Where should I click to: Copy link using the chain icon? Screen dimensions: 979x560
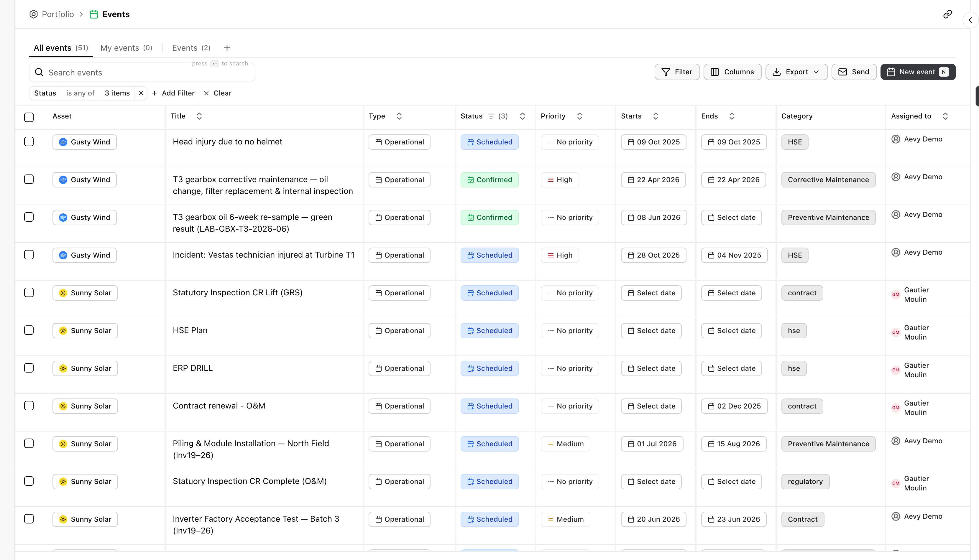[x=947, y=14]
